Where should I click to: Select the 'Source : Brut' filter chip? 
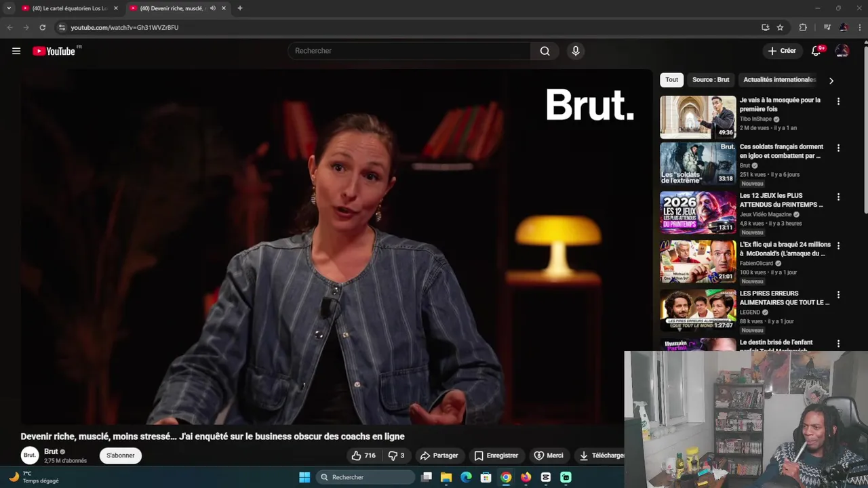pyautogui.click(x=711, y=80)
